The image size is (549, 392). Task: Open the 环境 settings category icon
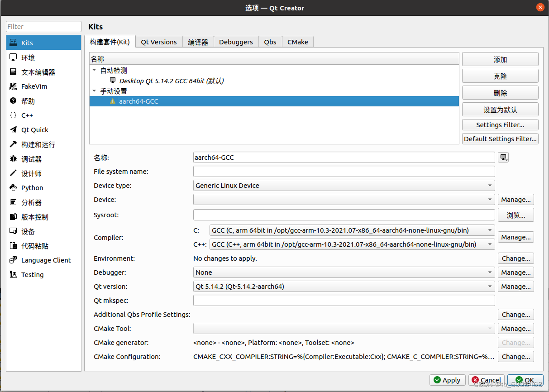pos(13,57)
